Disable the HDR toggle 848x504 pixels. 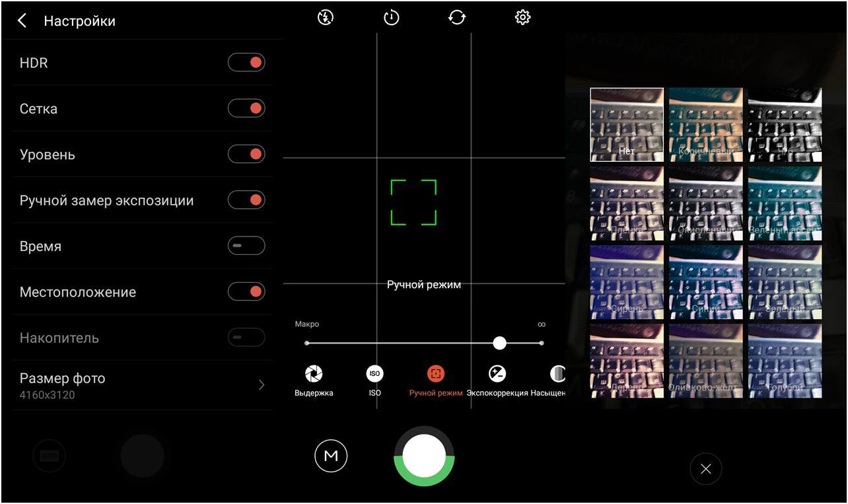coord(246,63)
